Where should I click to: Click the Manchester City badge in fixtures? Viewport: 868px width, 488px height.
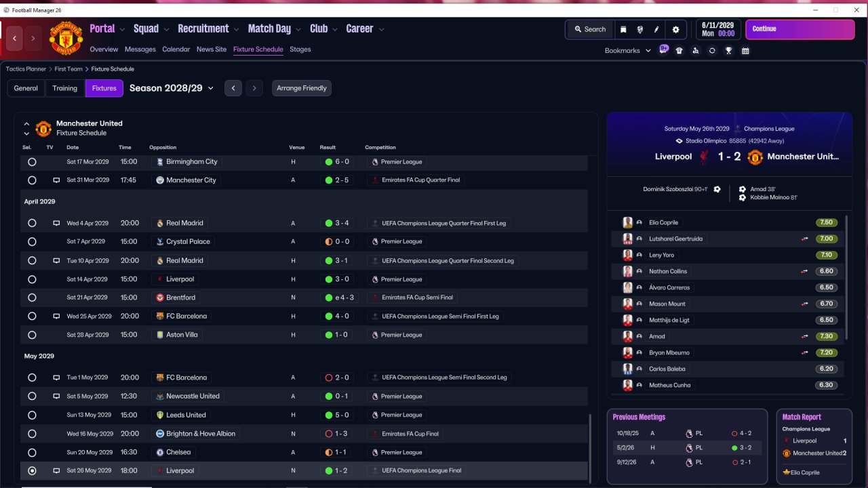point(159,180)
